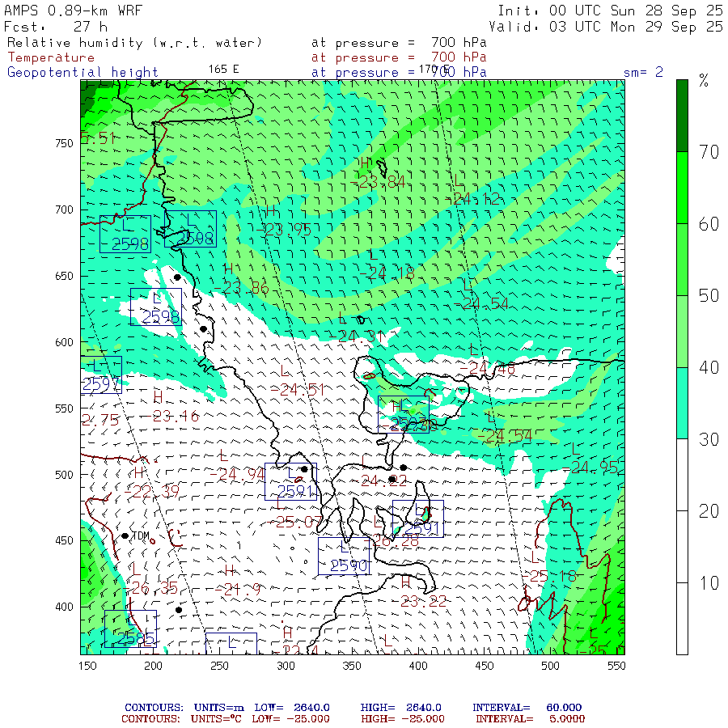Pick the bright green 60–70% colorbar segment

(x=683, y=188)
